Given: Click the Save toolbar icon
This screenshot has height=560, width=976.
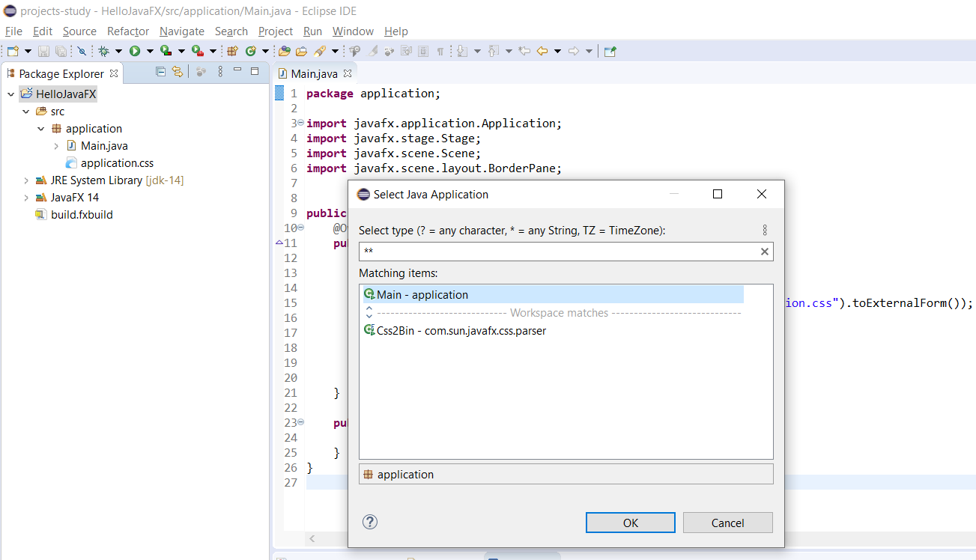Looking at the screenshot, I should pos(43,51).
